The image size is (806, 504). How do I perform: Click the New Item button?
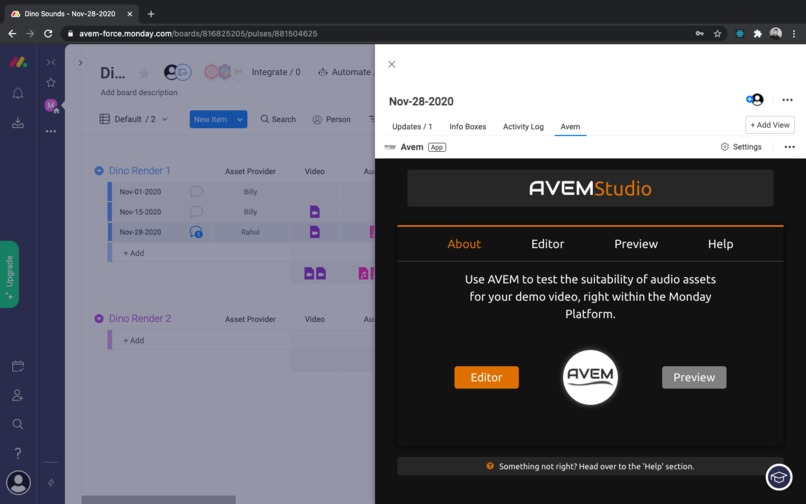tap(211, 119)
